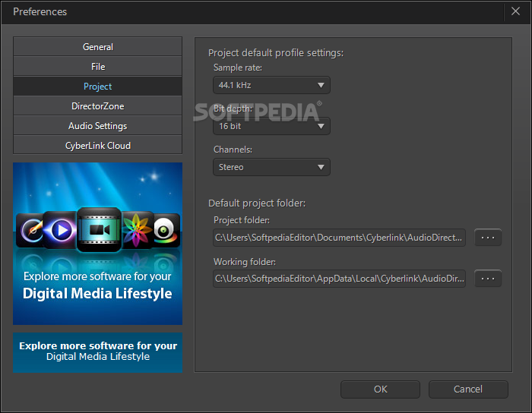Expand the Channels Stereo dropdown

271,167
